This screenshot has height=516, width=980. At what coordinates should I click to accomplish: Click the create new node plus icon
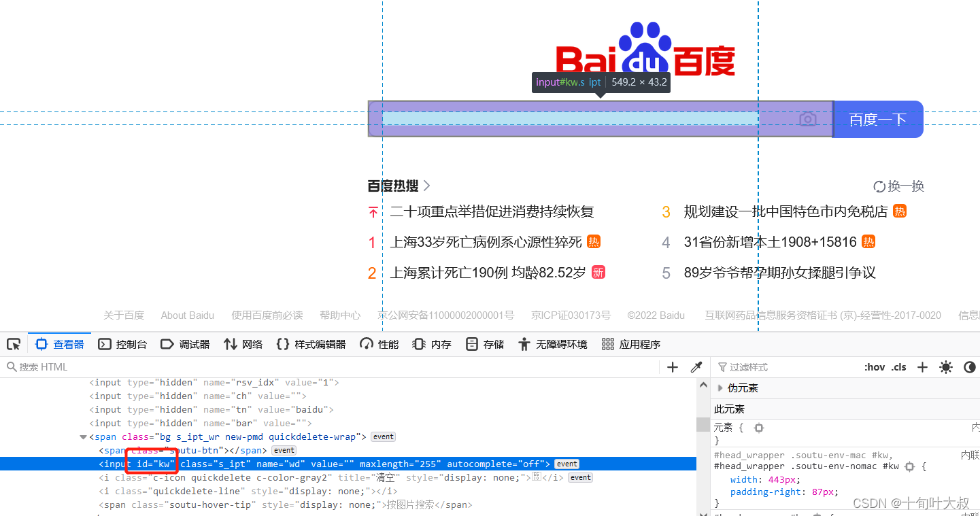(672, 366)
